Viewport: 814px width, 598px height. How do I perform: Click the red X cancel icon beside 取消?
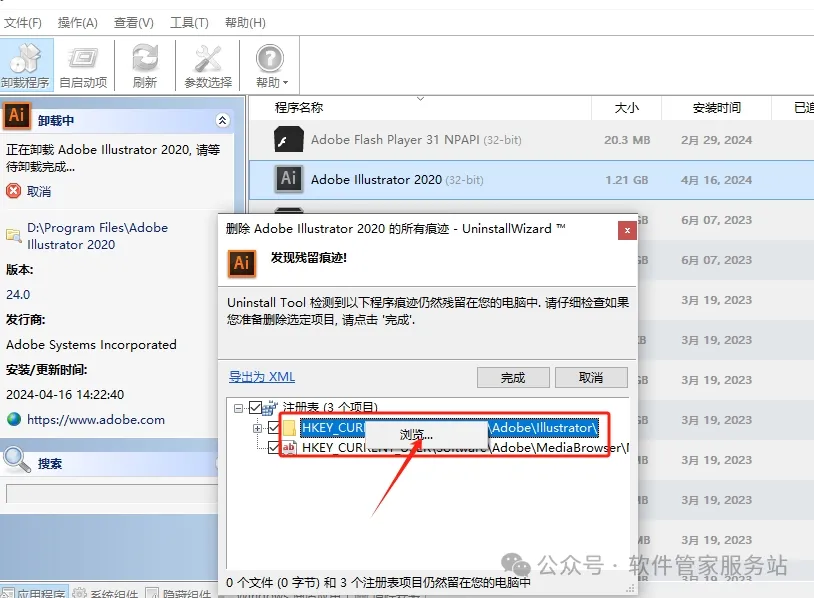[13, 191]
